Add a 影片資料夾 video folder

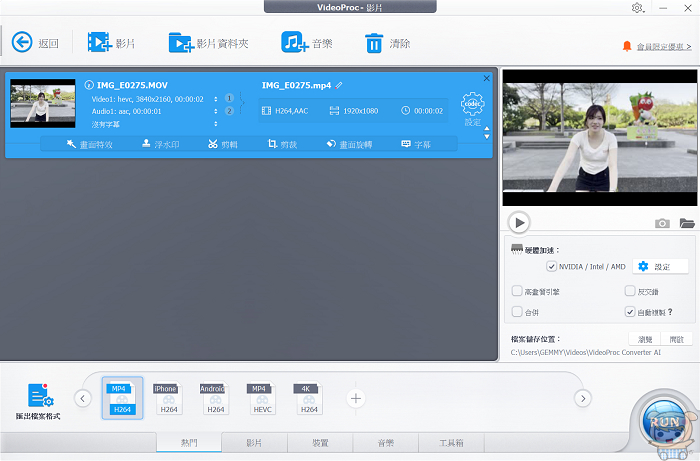(180, 42)
